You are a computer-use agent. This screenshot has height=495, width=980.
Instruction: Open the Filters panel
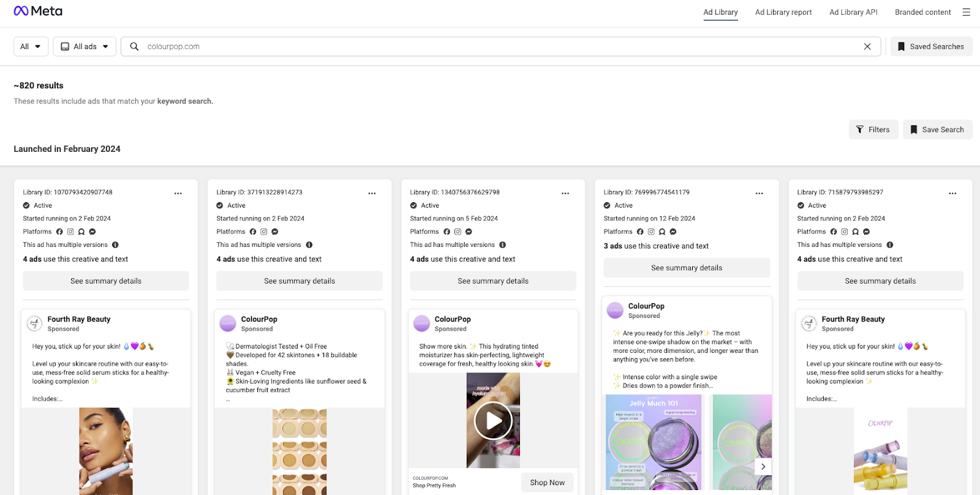873,129
